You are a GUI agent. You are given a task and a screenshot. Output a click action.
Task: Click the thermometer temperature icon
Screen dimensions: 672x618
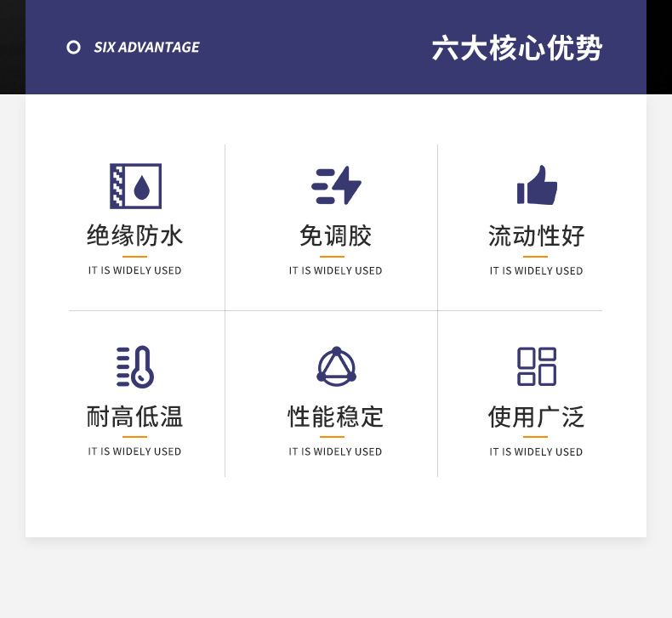[135, 366]
